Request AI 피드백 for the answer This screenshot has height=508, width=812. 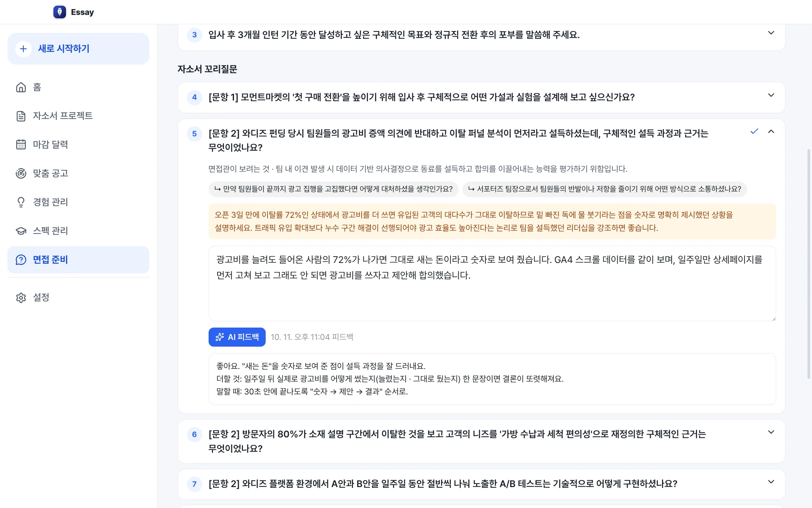click(237, 337)
